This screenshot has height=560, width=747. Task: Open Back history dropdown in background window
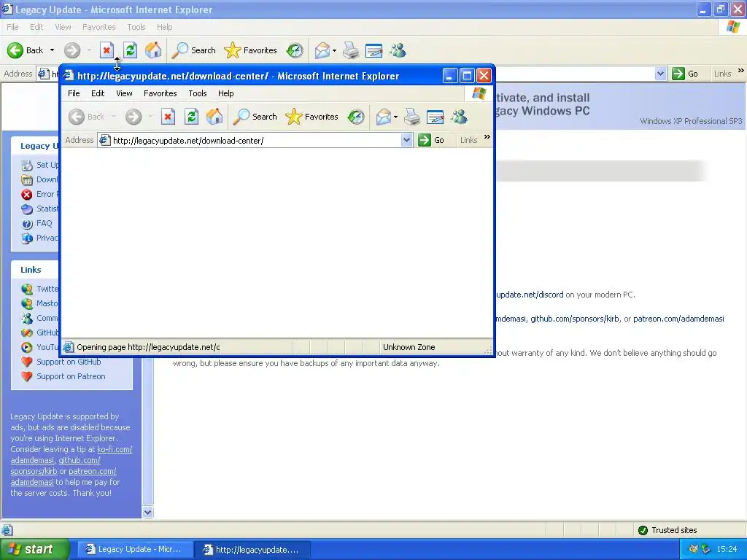tap(52, 50)
